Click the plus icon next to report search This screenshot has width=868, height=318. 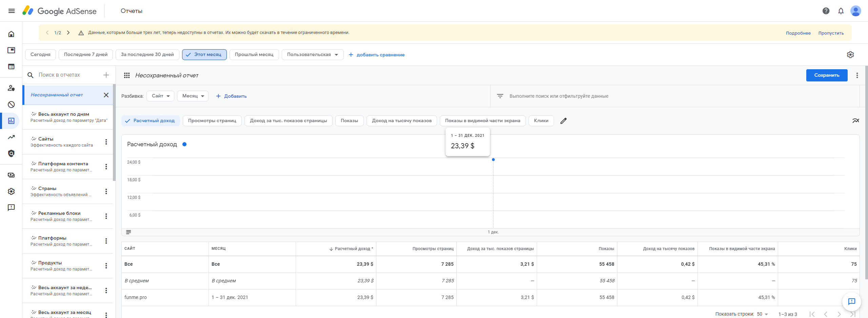(x=106, y=75)
